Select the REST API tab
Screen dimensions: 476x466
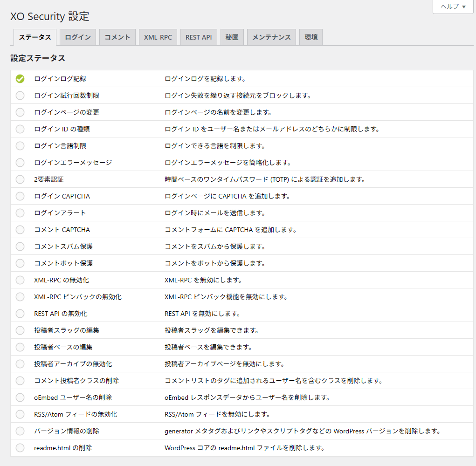(199, 37)
